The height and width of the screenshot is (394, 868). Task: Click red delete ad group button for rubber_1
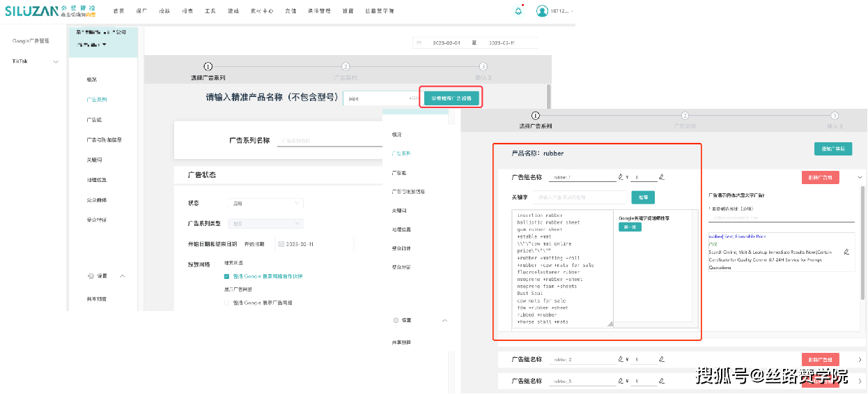click(x=820, y=178)
